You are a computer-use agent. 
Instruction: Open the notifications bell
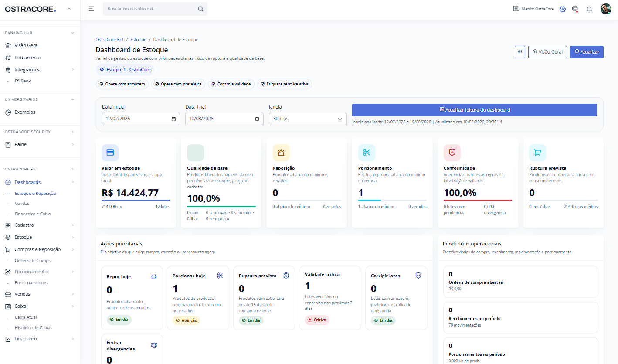point(589,9)
